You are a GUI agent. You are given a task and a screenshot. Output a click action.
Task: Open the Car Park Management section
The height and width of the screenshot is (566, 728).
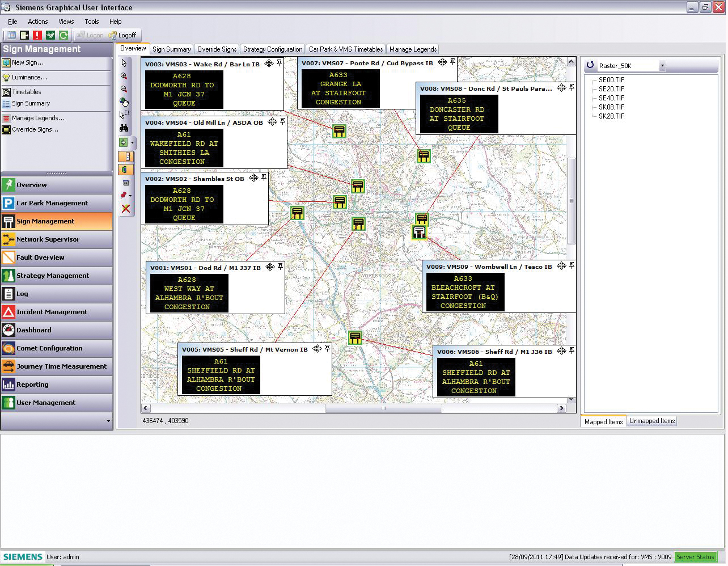57,203
